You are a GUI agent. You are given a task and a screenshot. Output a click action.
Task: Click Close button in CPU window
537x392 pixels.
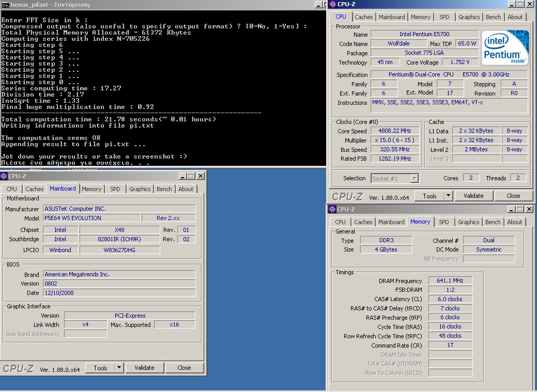(513, 196)
